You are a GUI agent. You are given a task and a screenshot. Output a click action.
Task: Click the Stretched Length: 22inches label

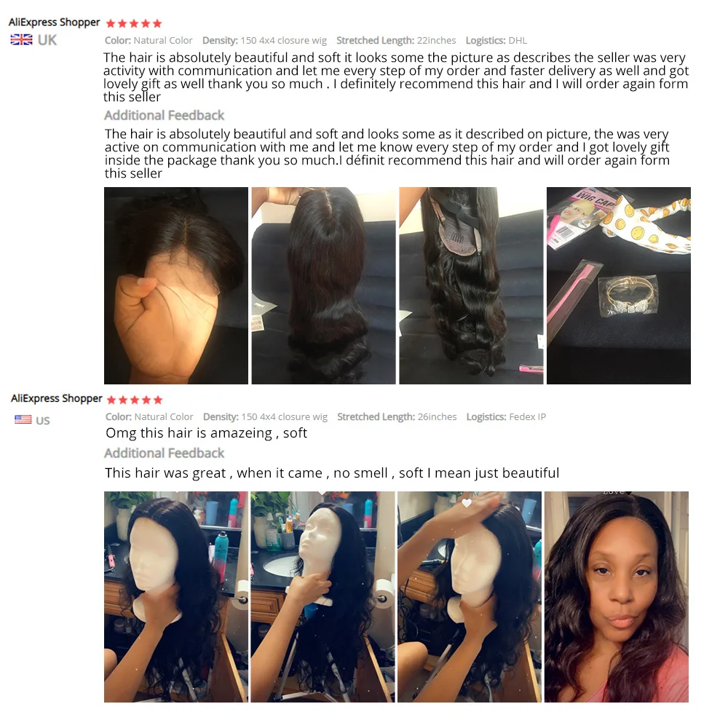[396, 40]
